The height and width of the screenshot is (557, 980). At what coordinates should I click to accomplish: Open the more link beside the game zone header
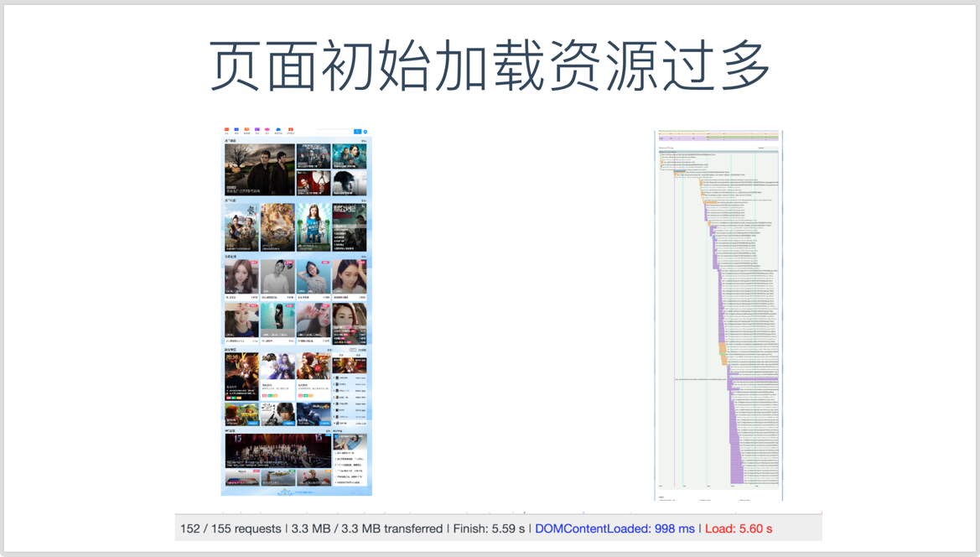(331, 350)
